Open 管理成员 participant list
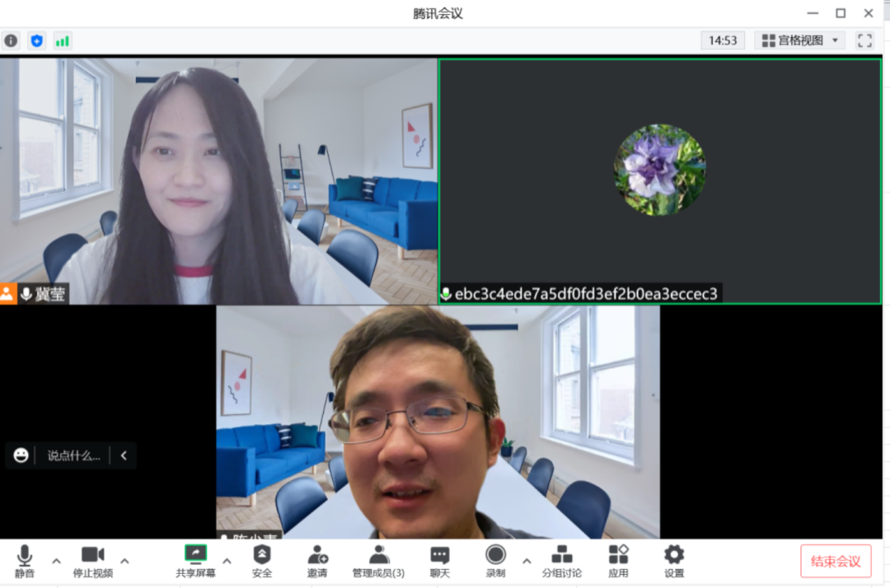890x588 pixels. (378, 561)
